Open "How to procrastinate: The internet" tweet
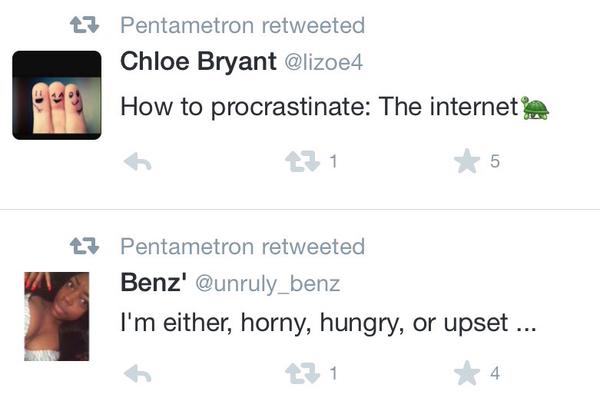The height and width of the screenshot is (401, 600). pyautogui.click(x=318, y=107)
